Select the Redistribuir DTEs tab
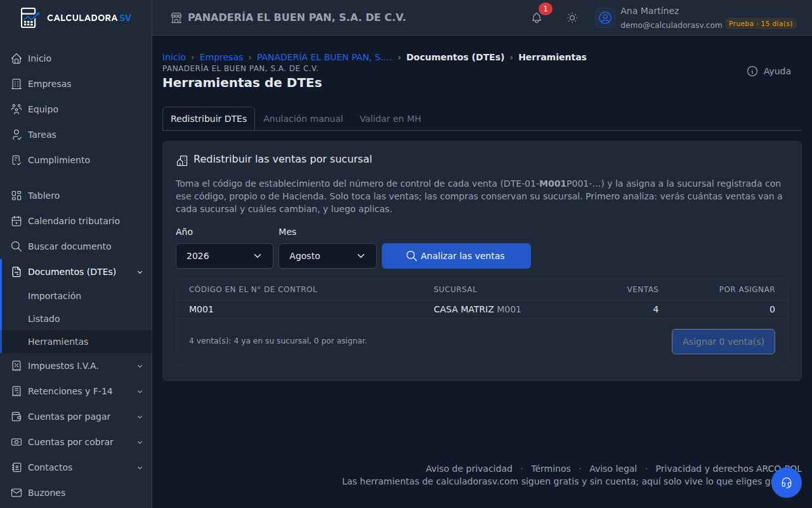 (x=209, y=119)
